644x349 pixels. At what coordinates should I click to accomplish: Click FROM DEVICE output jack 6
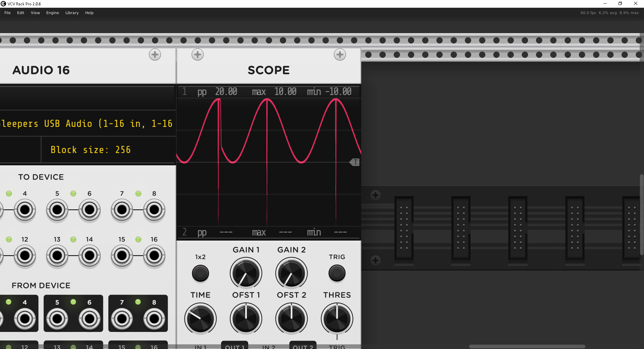coord(90,319)
